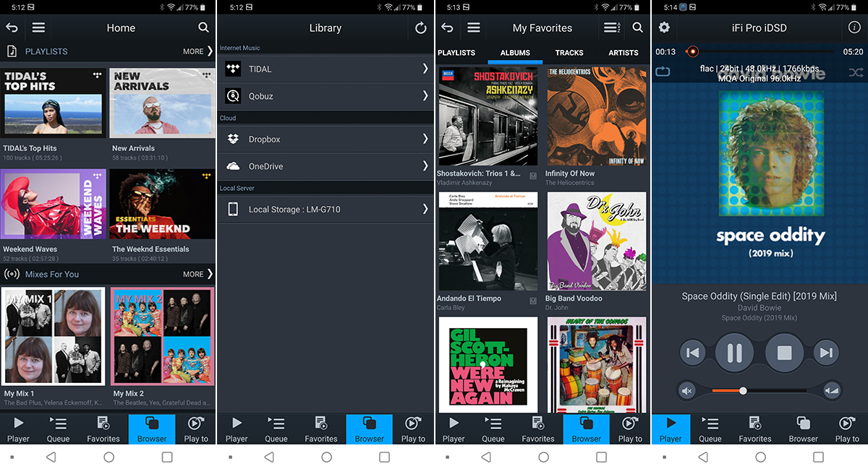Switch to the PLAYLISTS tab in My Favorites
The width and height of the screenshot is (868, 469).
(x=456, y=53)
